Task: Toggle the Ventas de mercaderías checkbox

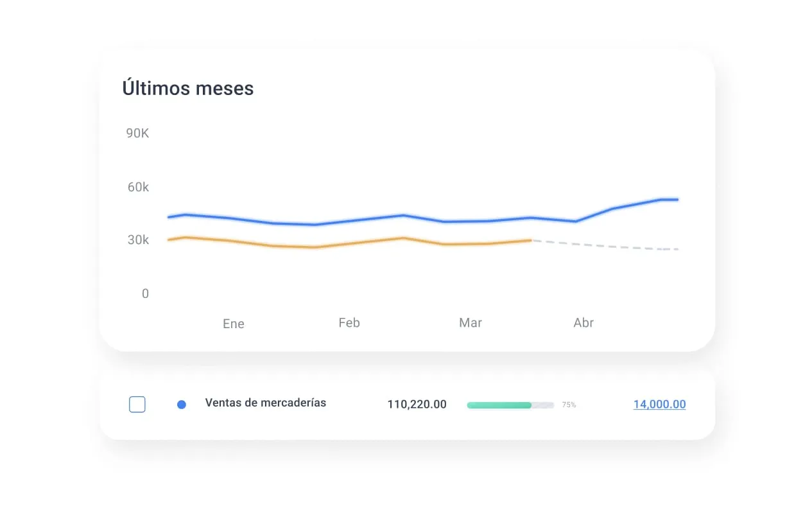Action: pos(137,404)
